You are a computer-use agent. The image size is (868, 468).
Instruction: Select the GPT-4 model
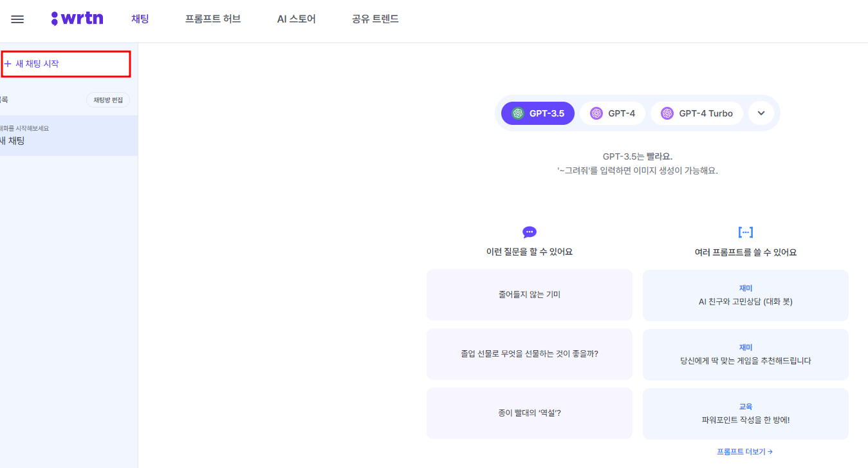tap(613, 113)
